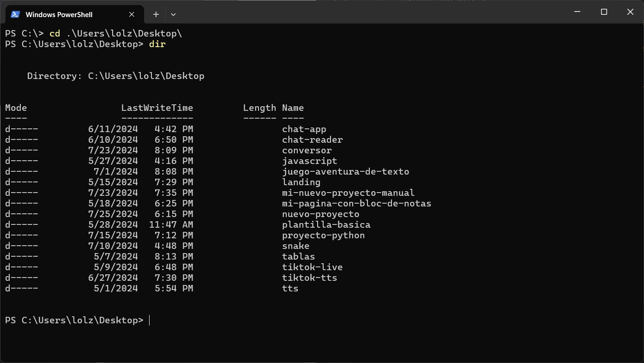Select the Windows PowerShell tab

[74, 14]
